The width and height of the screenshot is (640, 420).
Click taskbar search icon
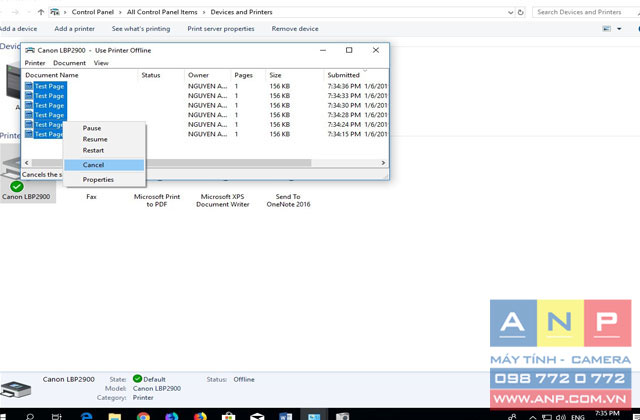[30, 416]
